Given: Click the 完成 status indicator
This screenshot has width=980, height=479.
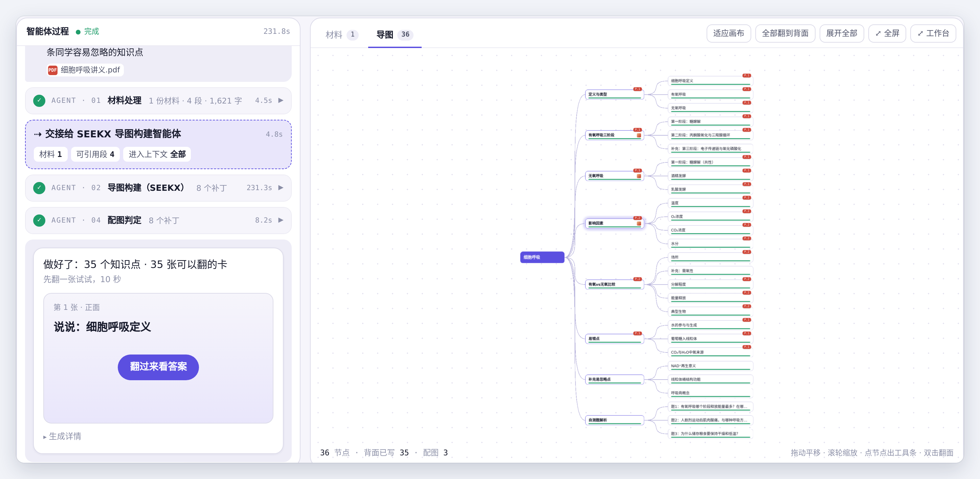Looking at the screenshot, I should click(x=88, y=31).
